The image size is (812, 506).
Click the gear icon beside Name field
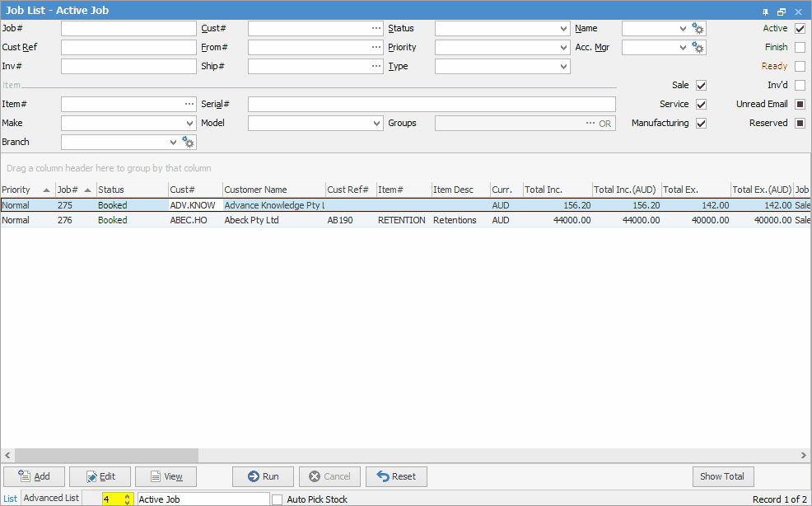[698, 29]
